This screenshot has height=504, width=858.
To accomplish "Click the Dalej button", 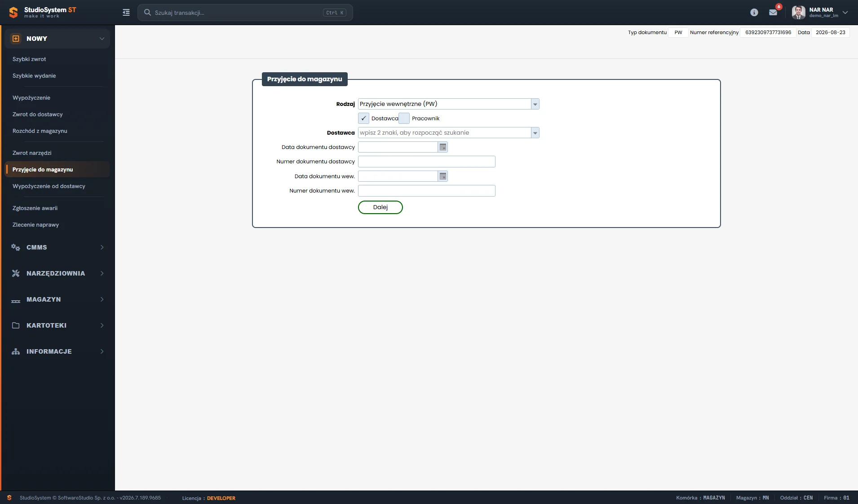I will 380,207.
